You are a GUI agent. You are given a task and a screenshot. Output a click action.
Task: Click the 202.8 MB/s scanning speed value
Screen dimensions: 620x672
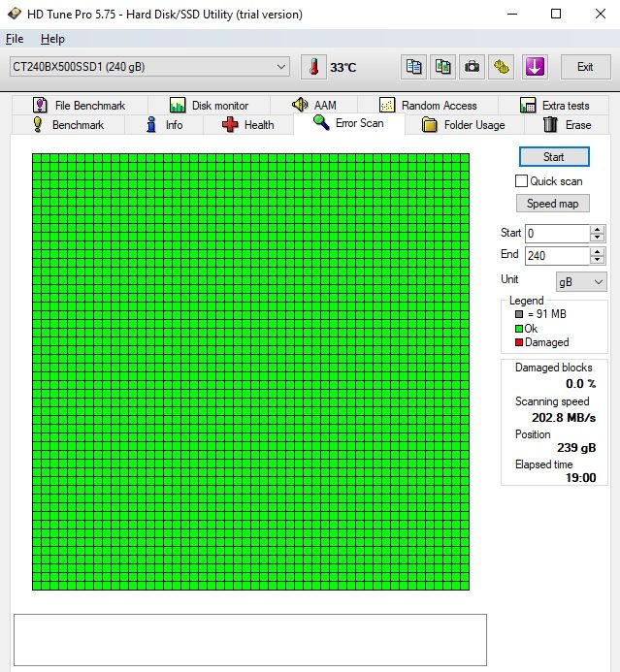coord(564,417)
